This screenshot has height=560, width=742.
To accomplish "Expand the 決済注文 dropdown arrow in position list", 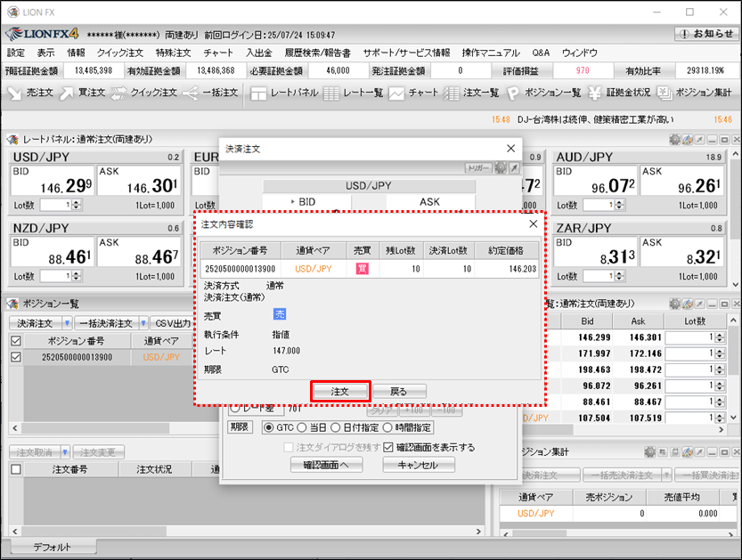I will [x=67, y=323].
